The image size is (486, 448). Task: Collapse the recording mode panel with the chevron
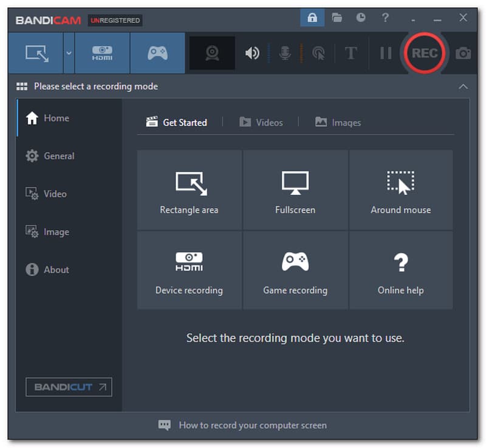pyautogui.click(x=463, y=86)
